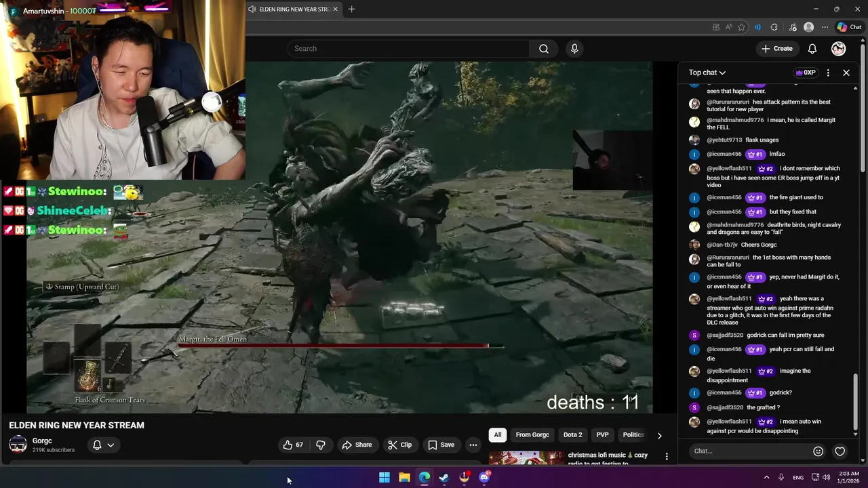Open File Explorer from taskbar
Viewport: 868px width, 488px height.
point(404,477)
